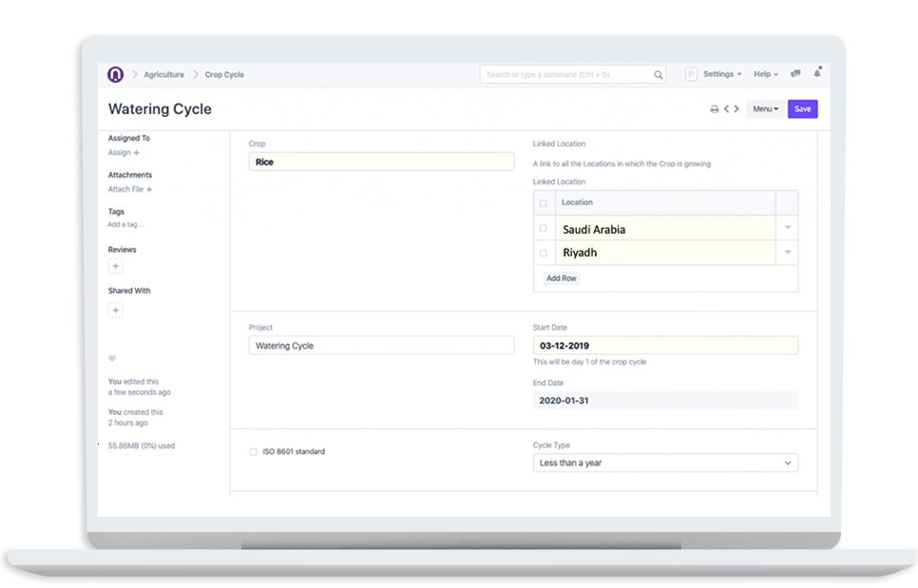The height and width of the screenshot is (588, 918).
Task: Open the Settings menu
Action: tap(722, 74)
